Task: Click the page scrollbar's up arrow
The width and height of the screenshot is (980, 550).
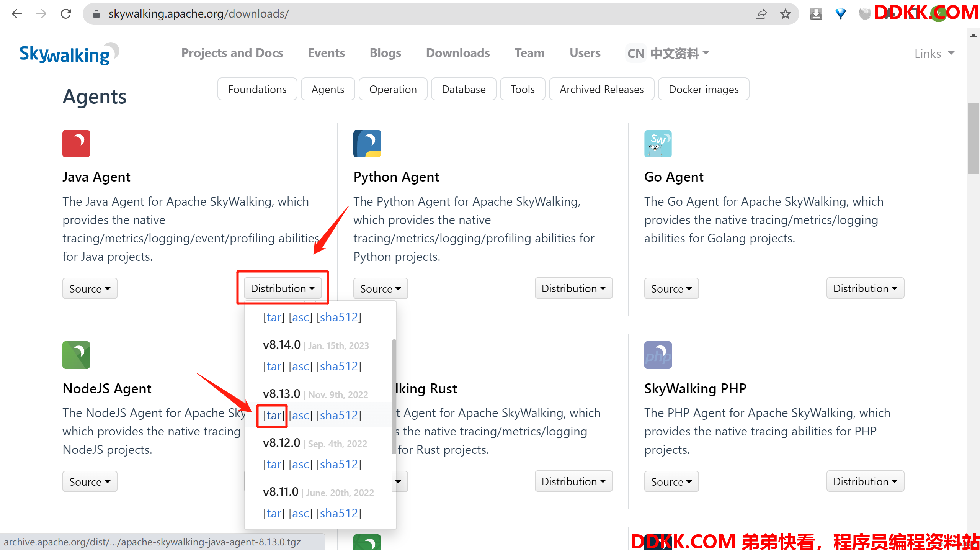Action: (973, 35)
